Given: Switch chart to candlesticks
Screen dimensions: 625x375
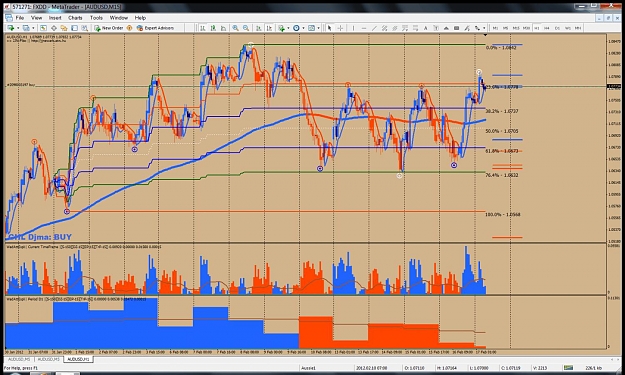Looking at the screenshot, I should point(213,28).
